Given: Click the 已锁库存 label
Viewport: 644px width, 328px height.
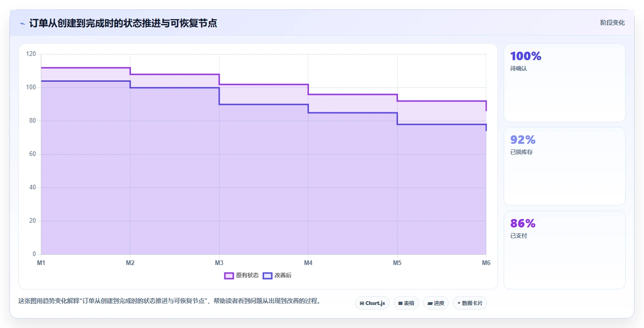Looking at the screenshot, I should click(x=521, y=152).
